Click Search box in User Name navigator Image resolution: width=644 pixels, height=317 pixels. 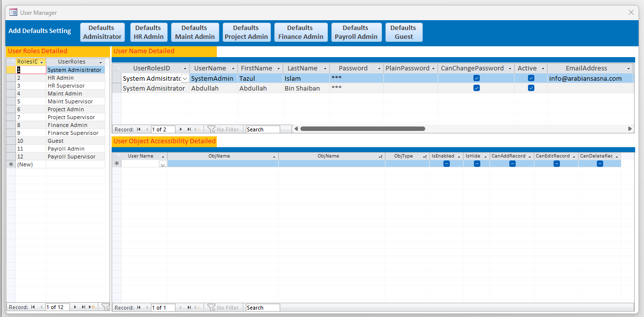(x=263, y=129)
